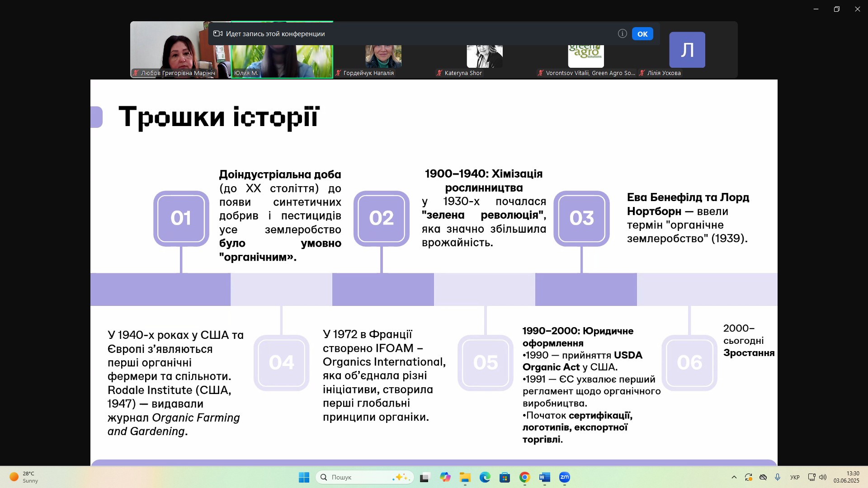Click text 'Ева Бенефілд та Лорд Нортборн'

tap(688, 204)
